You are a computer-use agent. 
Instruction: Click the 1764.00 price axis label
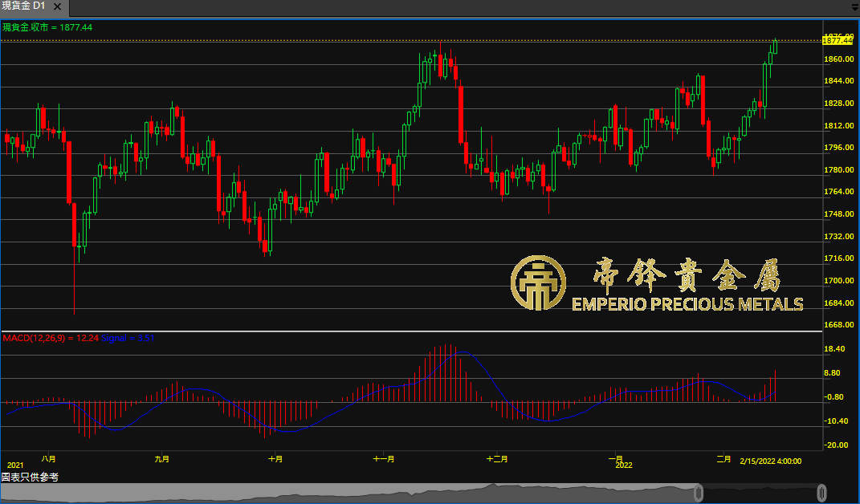coord(839,192)
